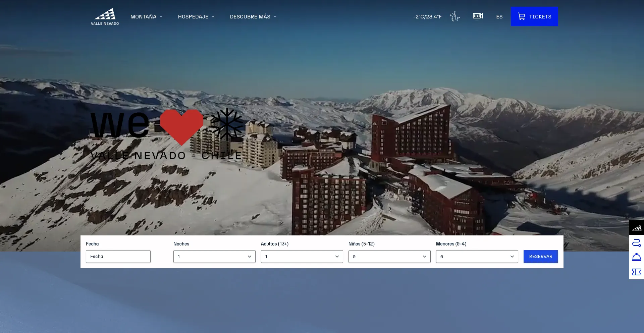Click the mountain logo icon in side panel

(x=637, y=228)
